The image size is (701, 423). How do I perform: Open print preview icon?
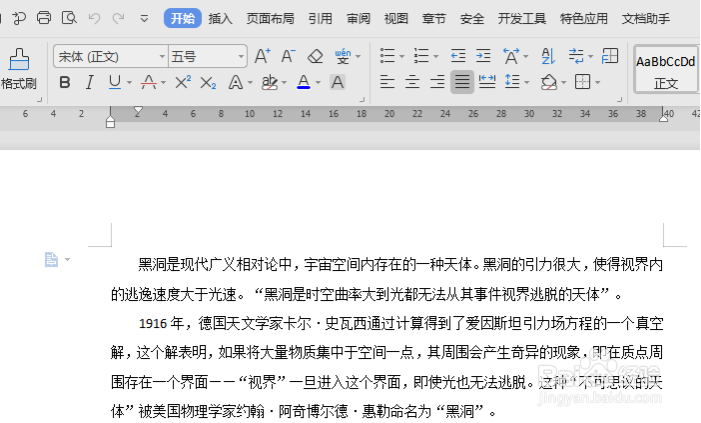click(x=69, y=18)
